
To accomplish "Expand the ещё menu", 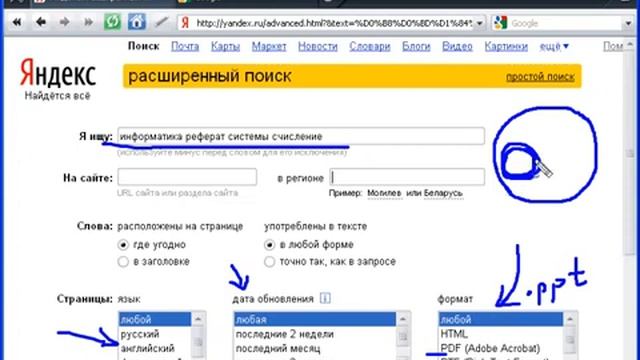I will pyautogui.click(x=554, y=47).
